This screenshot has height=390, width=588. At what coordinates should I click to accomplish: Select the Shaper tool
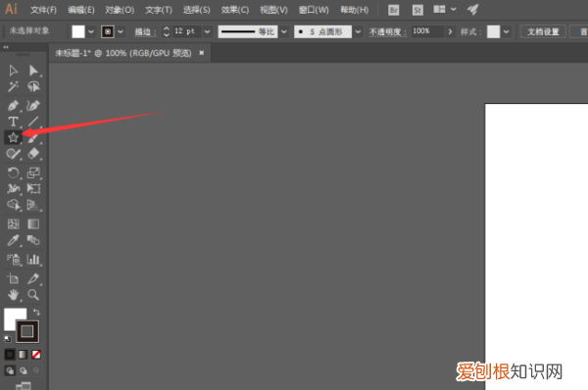point(13,154)
